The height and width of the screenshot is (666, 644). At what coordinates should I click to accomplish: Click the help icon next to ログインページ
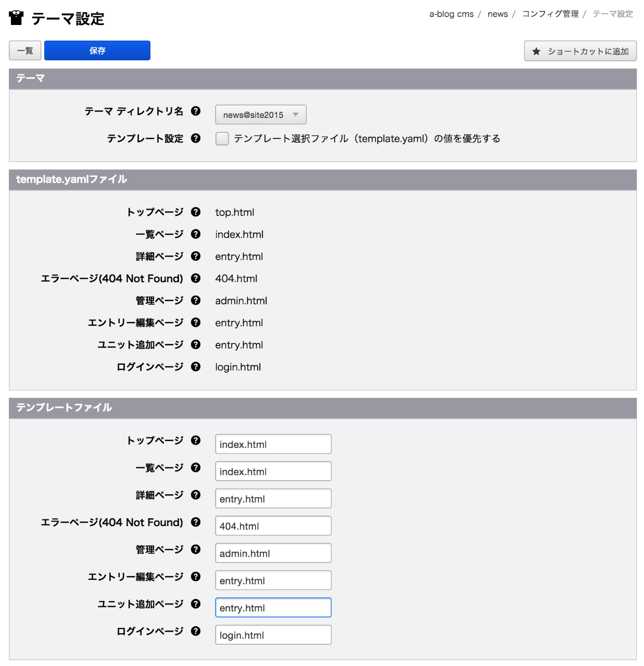point(195,366)
